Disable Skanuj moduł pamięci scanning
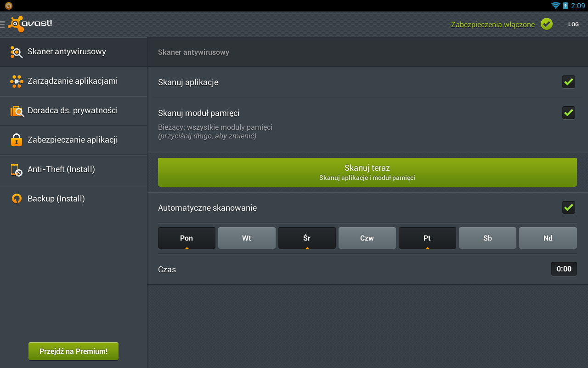 568,112
